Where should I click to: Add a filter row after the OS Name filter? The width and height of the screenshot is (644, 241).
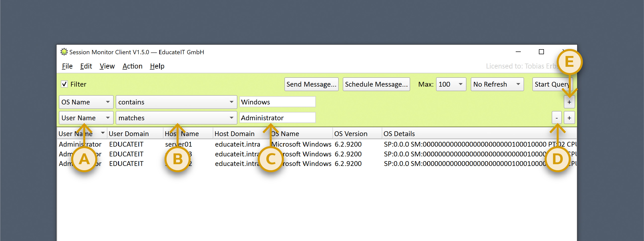(x=569, y=102)
